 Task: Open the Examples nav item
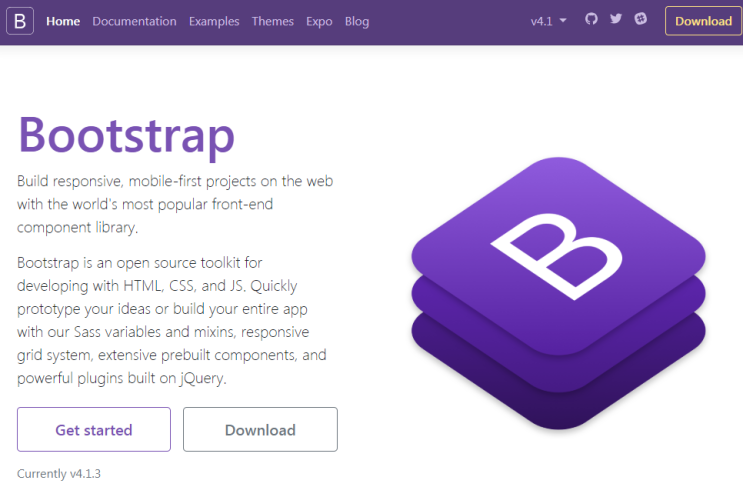click(214, 21)
